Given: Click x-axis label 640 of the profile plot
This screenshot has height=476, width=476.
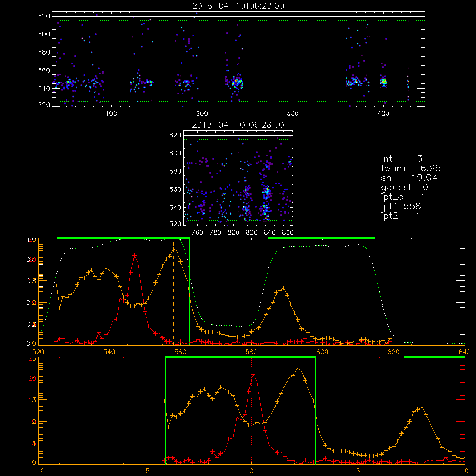Looking at the screenshot, I should (465, 352).
